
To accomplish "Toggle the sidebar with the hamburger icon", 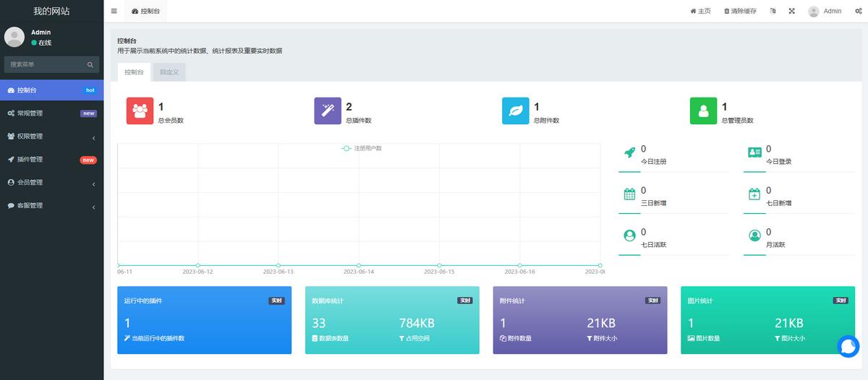I will tap(114, 12).
